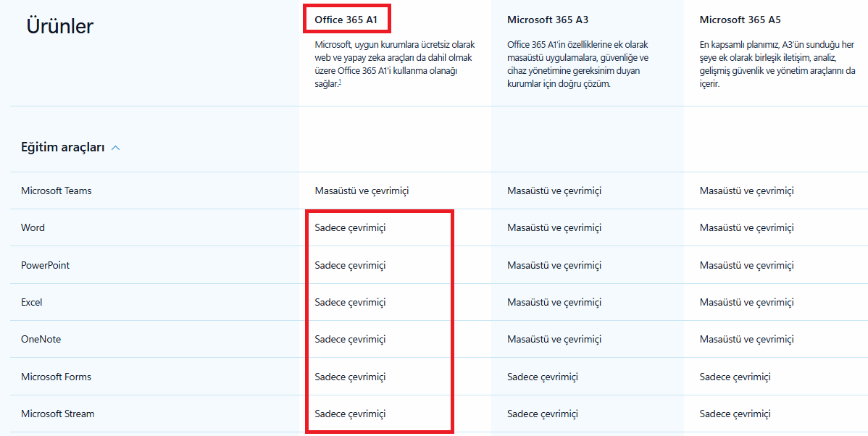This screenshot has width=868, height=436.
Task: Select the Microsoft Forms row label
Action: pos(56,377)
